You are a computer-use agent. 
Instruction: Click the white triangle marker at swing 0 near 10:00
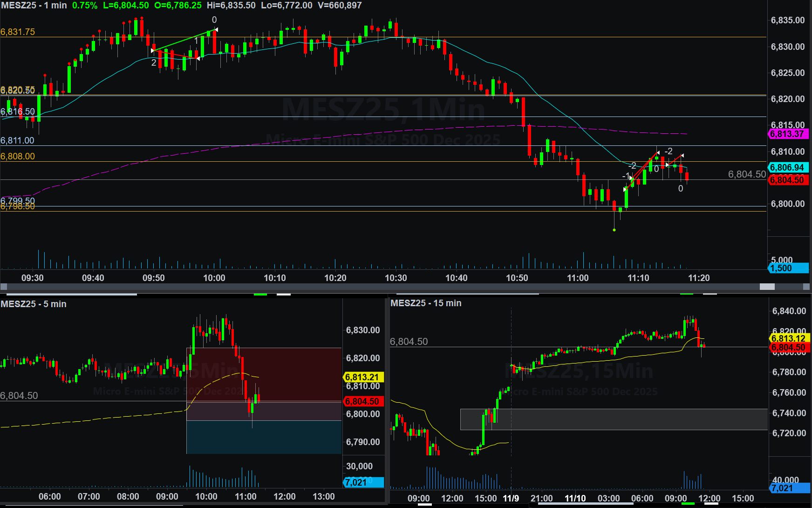click(216, 30)
